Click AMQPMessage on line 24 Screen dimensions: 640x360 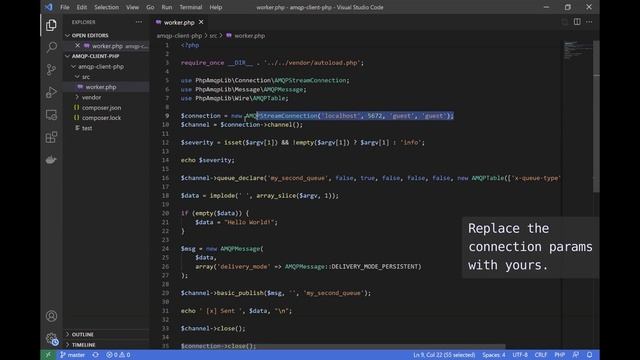coord(240,249)
